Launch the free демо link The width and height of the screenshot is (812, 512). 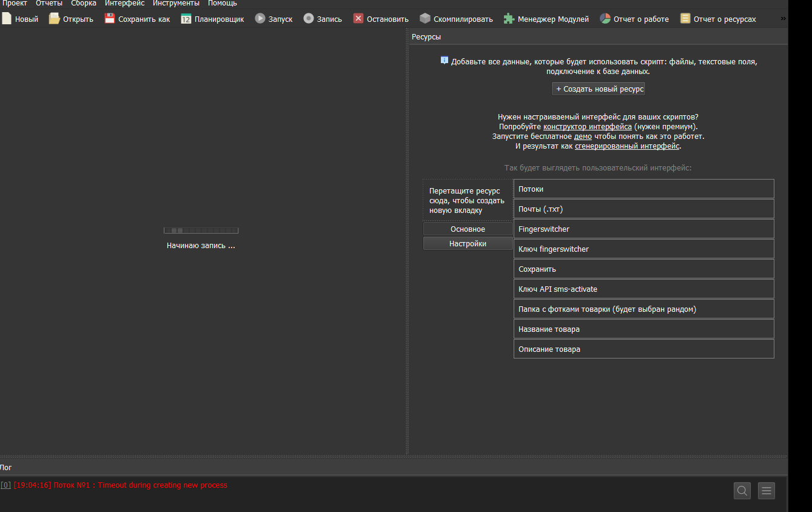point(583,136)
